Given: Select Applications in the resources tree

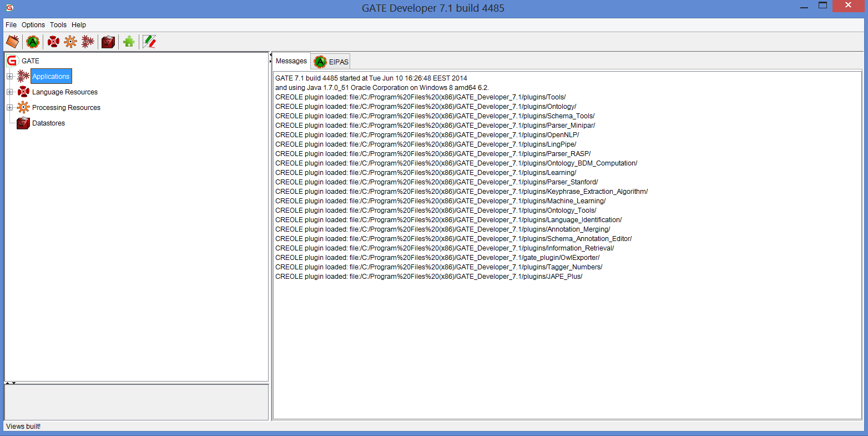Looking at the screenshot, I should coord(51,77).
